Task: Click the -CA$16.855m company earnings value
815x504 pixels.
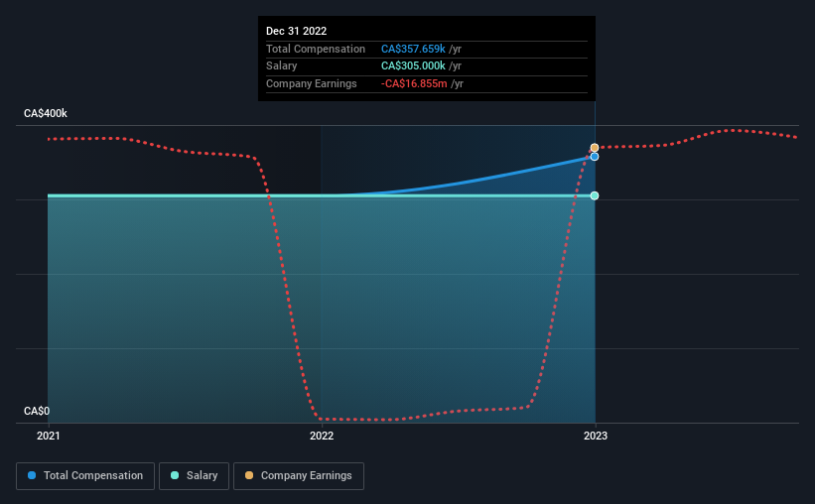Action: point(414,83)
